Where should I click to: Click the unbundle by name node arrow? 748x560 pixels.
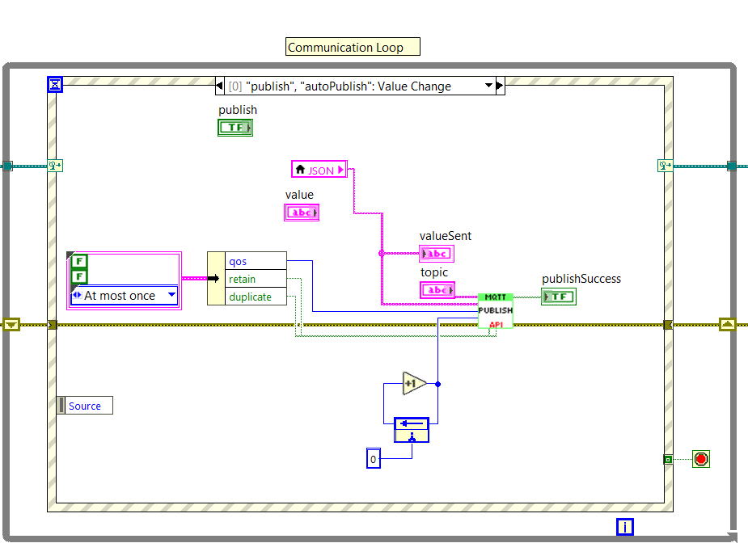pos(216,278)
